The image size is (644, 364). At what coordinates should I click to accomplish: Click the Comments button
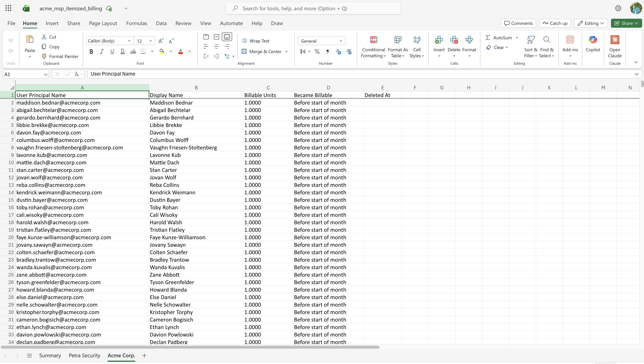[518, 23]
